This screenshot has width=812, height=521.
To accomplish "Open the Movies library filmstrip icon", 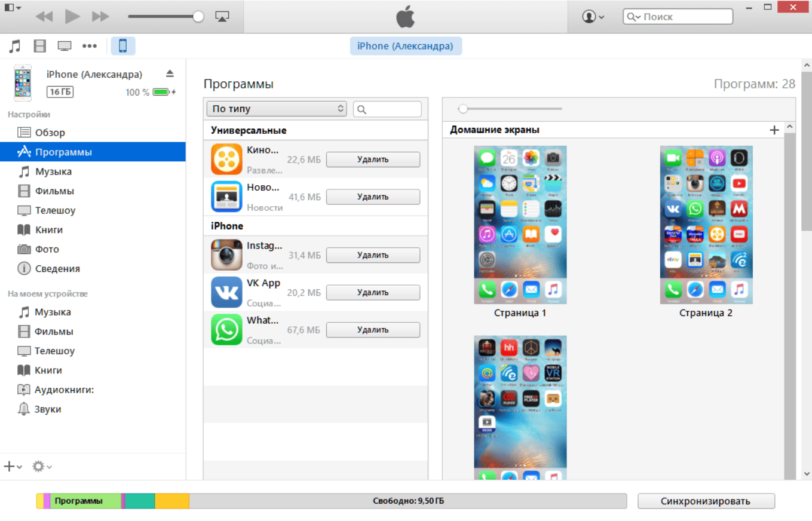I will pyautogui.click(x=39, y=46).
